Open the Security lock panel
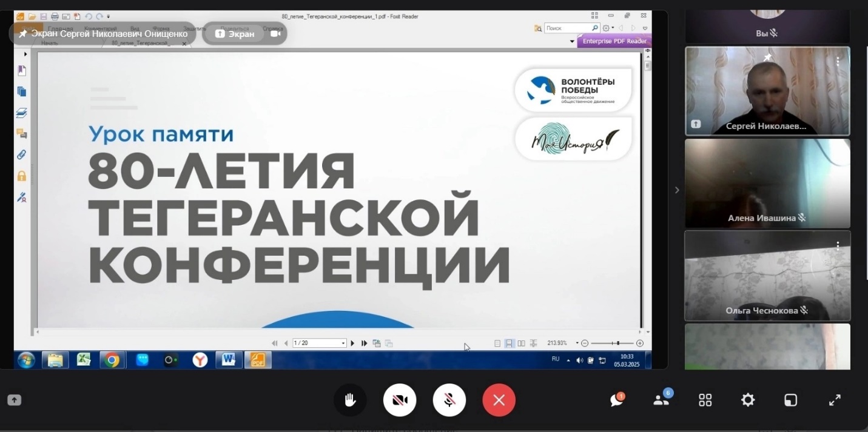The height and width of the screenshot is (432, 868). point(22,176)
